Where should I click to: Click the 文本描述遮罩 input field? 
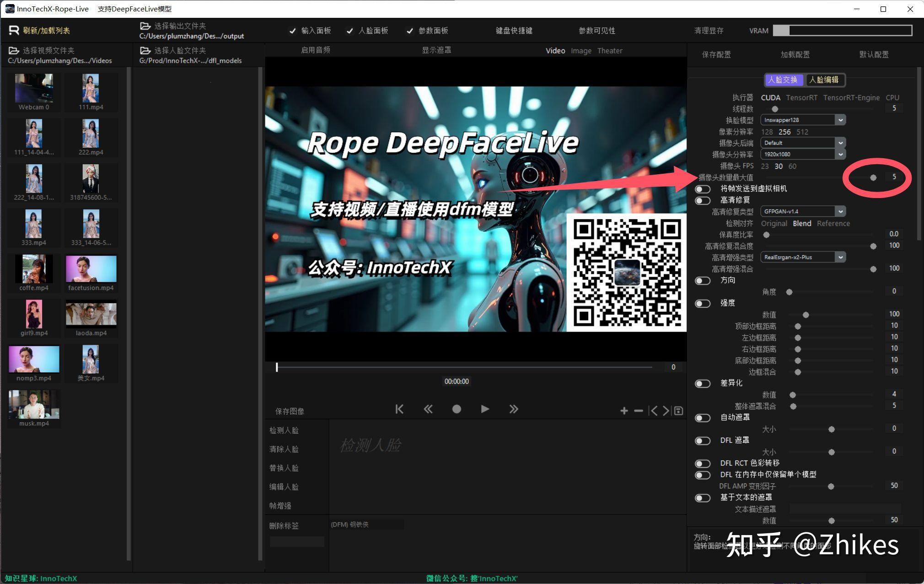(x=845, y=509)
